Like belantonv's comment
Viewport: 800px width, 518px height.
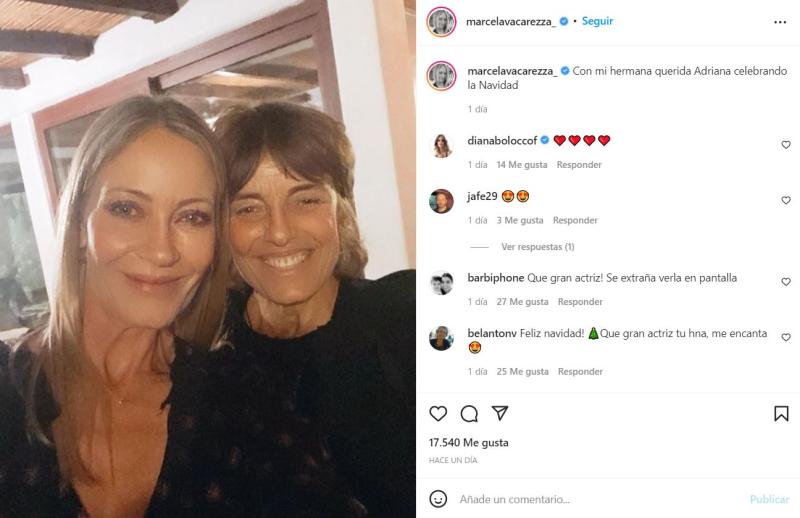(785, 338)
